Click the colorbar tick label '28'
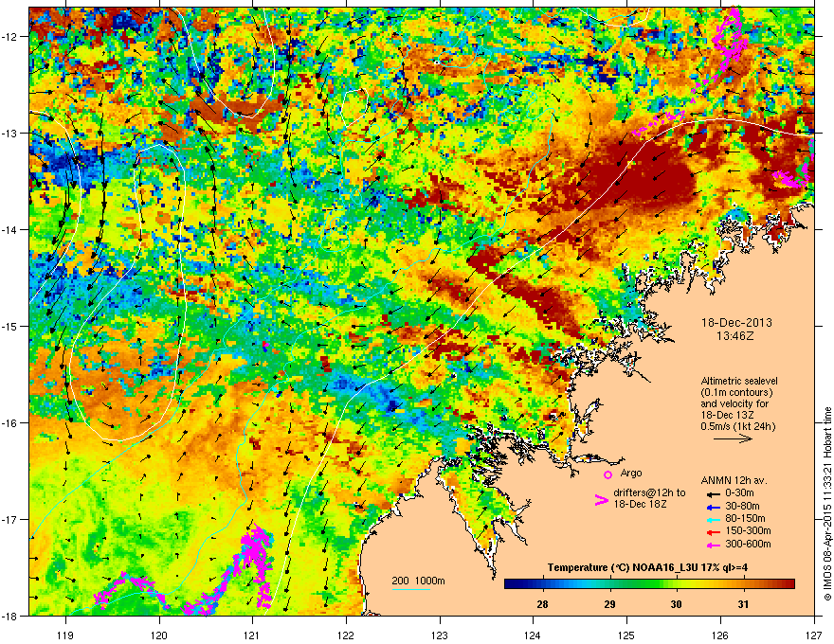The width and height of the screenshot is (834, 644). 542,604
